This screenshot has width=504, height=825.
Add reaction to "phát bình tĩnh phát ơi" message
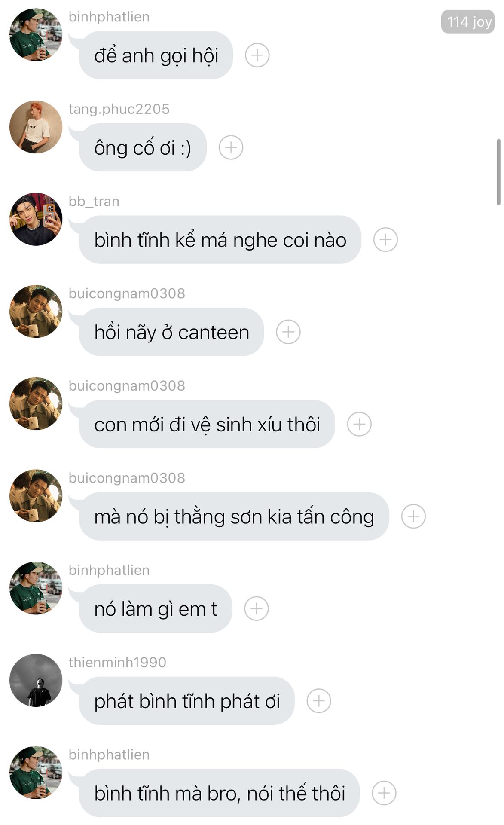pyautogui.click(x=319, y=701)
